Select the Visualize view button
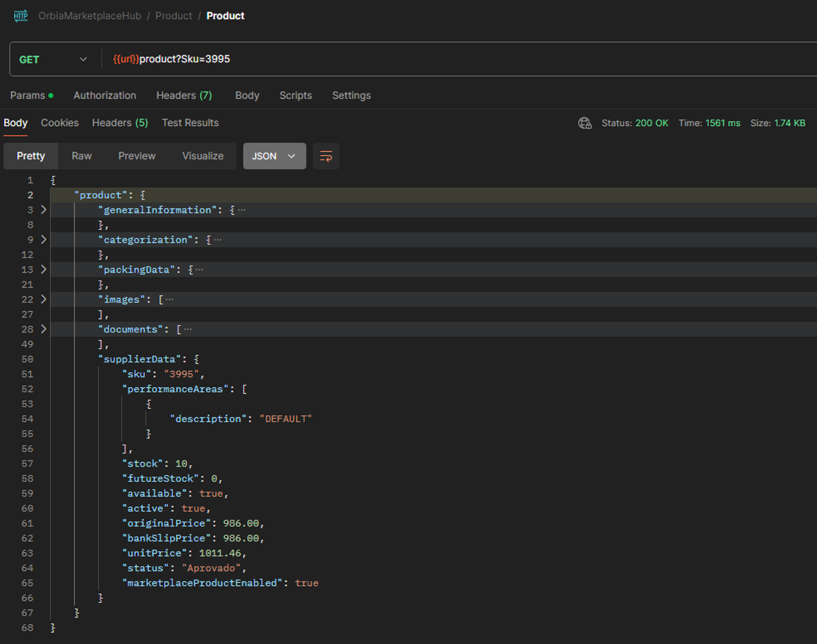 coord(202,156)
